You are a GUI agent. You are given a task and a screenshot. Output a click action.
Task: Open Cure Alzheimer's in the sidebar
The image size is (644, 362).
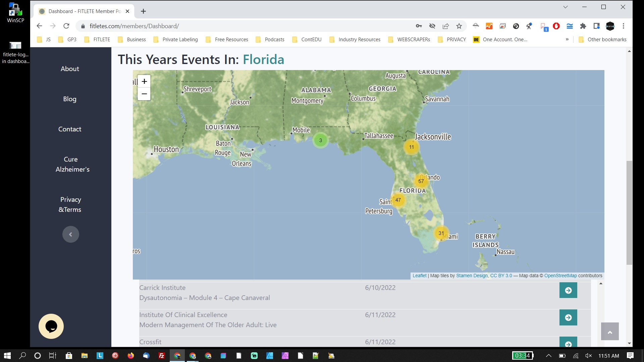pos(72,164)
